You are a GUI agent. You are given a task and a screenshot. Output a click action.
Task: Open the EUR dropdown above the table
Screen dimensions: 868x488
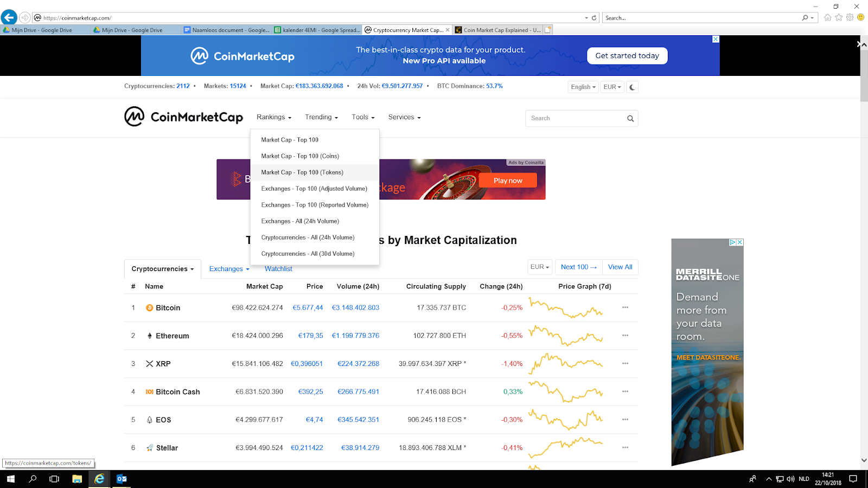[x=540, y=267]
